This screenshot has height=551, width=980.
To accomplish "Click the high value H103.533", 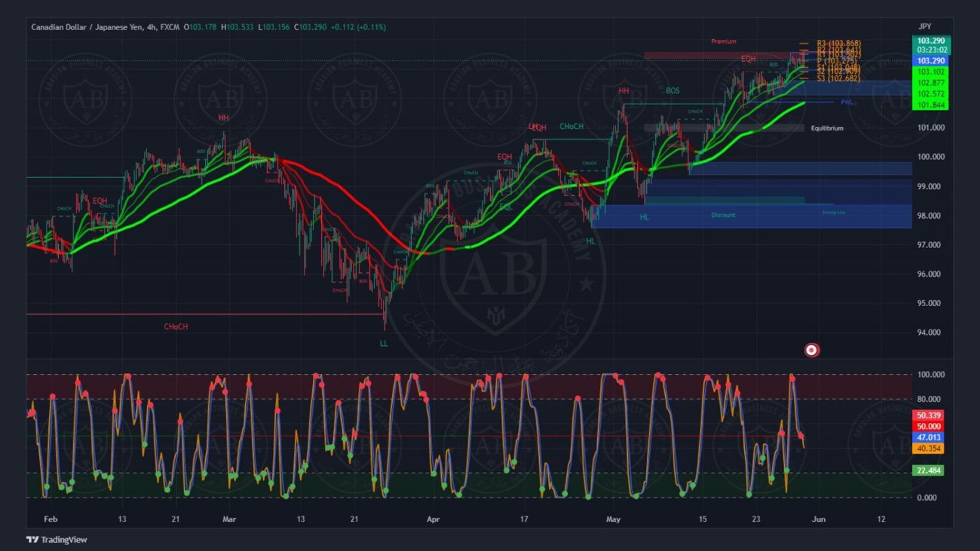I will [237, 27].
